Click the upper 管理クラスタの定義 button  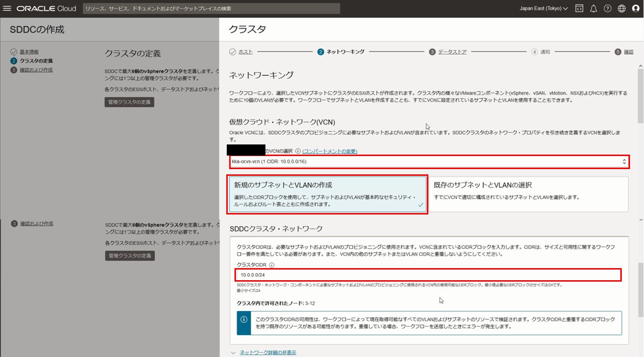click(x=129, y=102)
